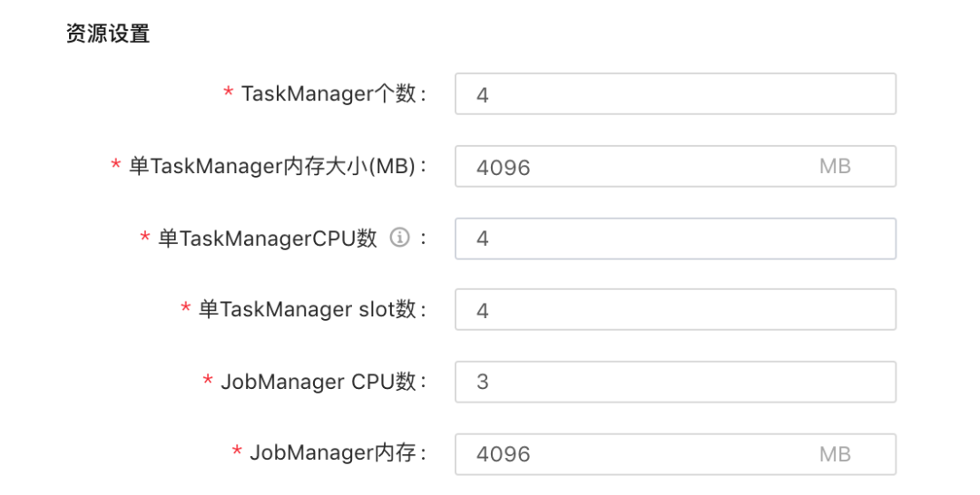
Task: Click the 单TaskManager内存大小(MB) input box
Action: click(635, 167)
